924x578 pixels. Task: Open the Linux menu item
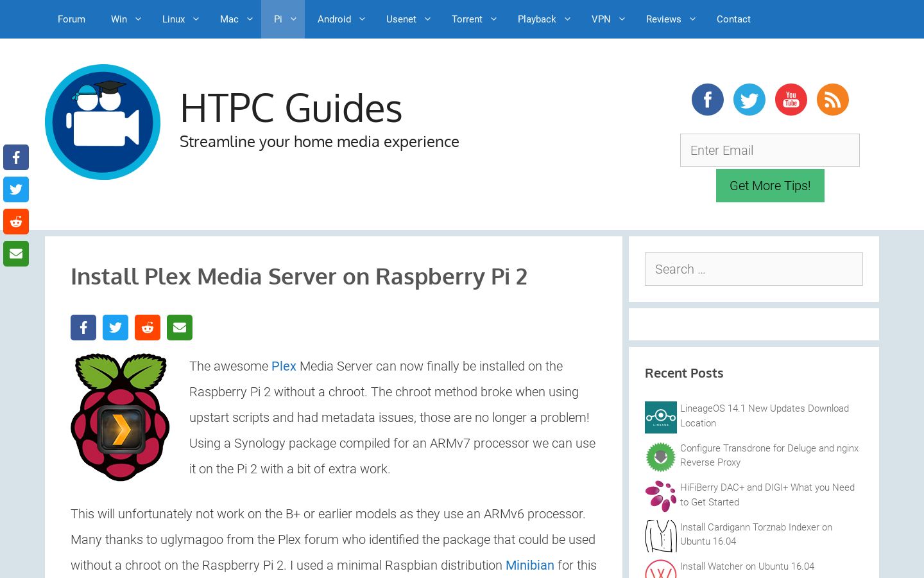pyautogui.click(x=173, y=19)
